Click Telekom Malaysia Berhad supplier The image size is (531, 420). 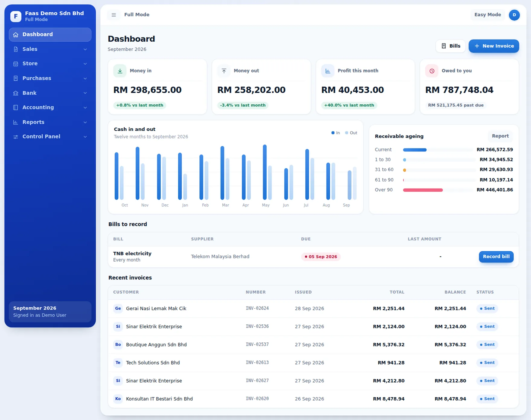220,257
